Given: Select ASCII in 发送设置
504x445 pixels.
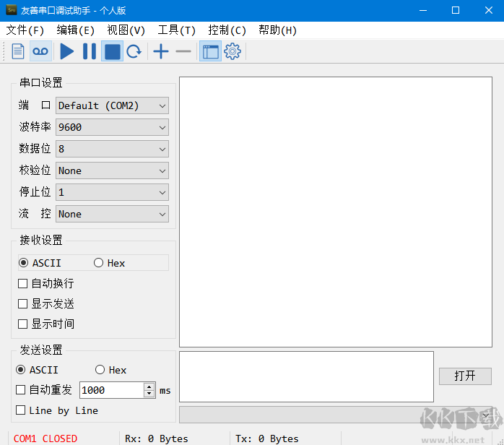Looking at the screenshot, I should pos(37,370).
